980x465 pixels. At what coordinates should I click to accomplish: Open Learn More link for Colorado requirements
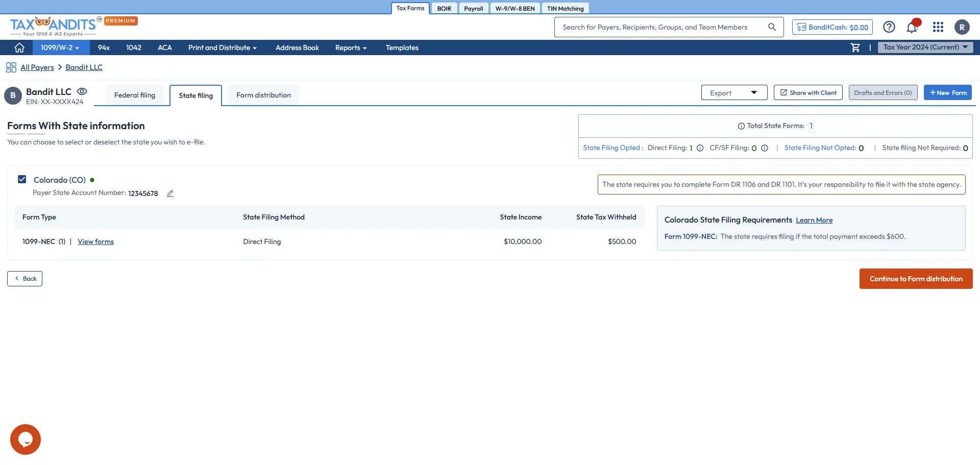pyautogui.click(x=814, y=220)
